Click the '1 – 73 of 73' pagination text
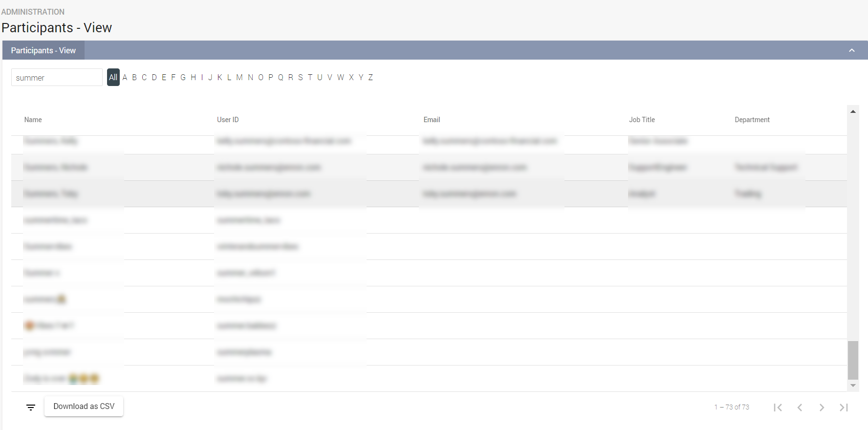This screenshot has height=430, width=868. tap(732, 407)
